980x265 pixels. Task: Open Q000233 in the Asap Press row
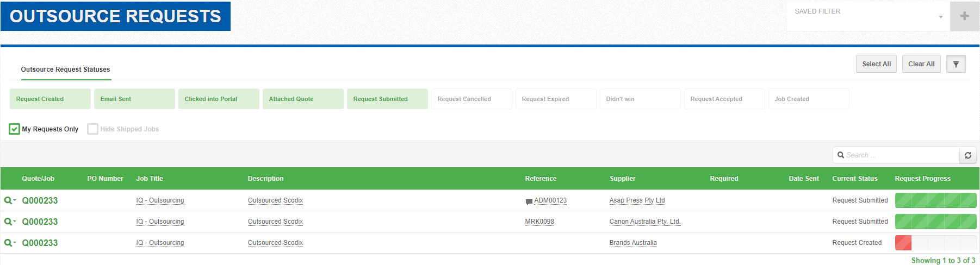click(40, 200)
